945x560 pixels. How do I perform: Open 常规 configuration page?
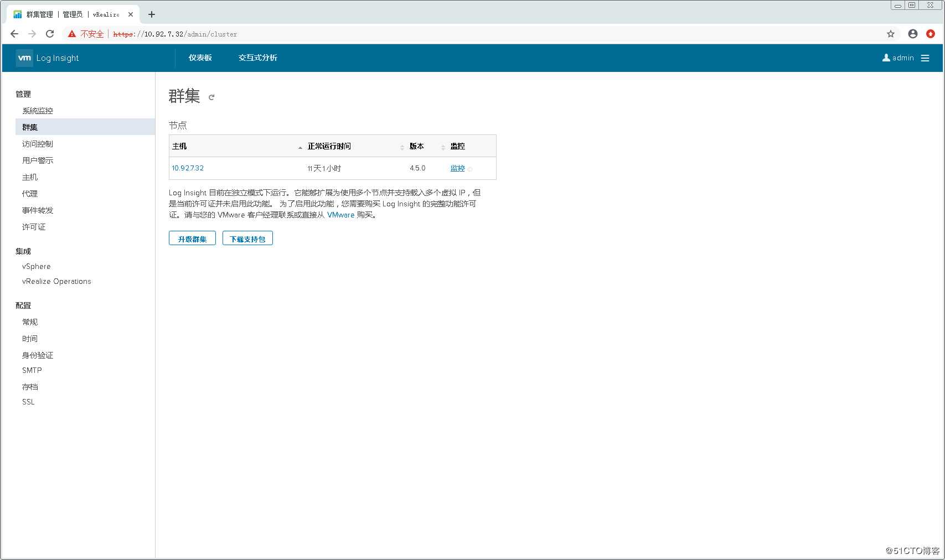click(x=30, y=322)
